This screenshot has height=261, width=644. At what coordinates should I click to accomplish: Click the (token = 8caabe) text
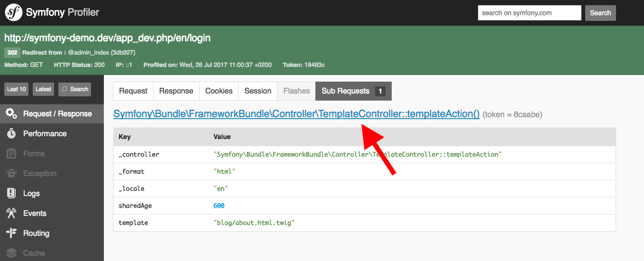pos(513,115)
